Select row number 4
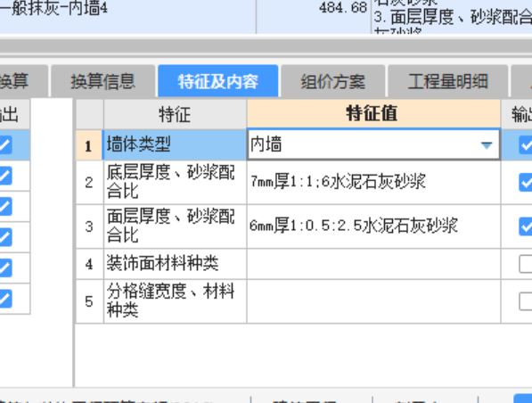 pos(90,264)
